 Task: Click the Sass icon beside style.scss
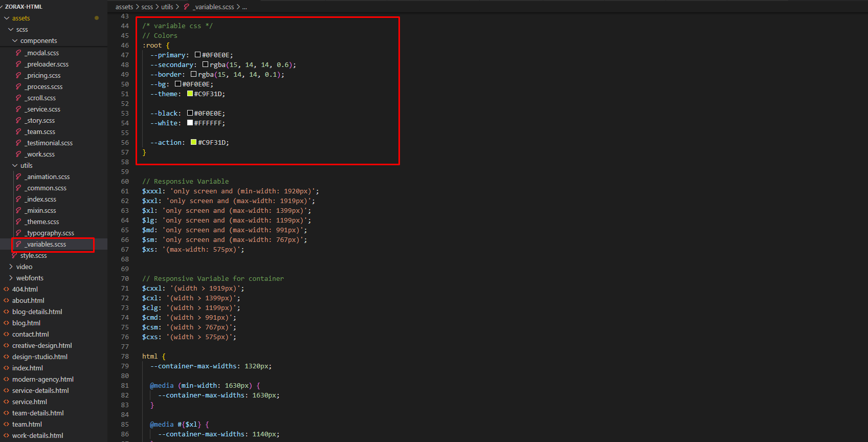tap(14, 255)
